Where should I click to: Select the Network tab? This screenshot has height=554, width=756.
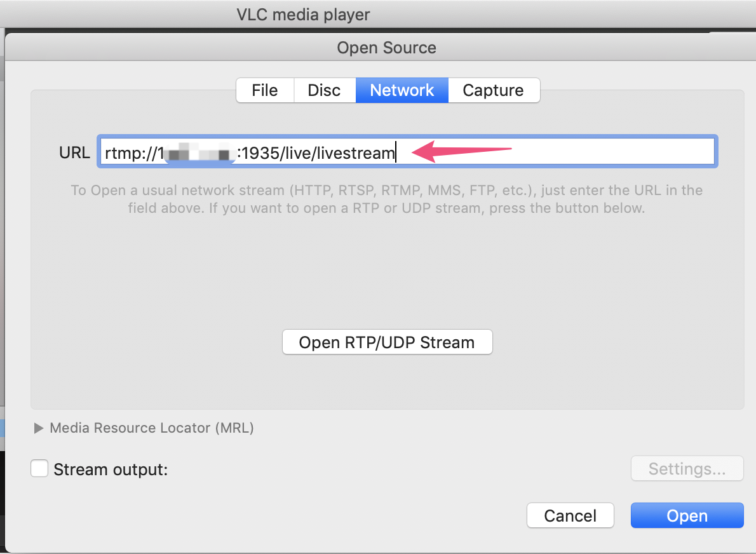tap(402, 90)
